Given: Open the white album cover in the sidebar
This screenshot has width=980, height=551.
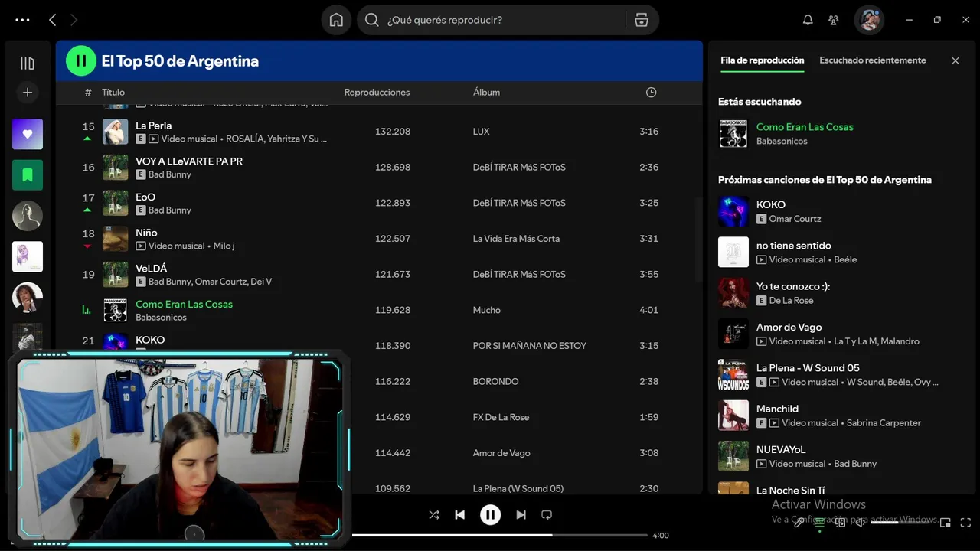Looking at the screenshot, I should tap(28, 256).
